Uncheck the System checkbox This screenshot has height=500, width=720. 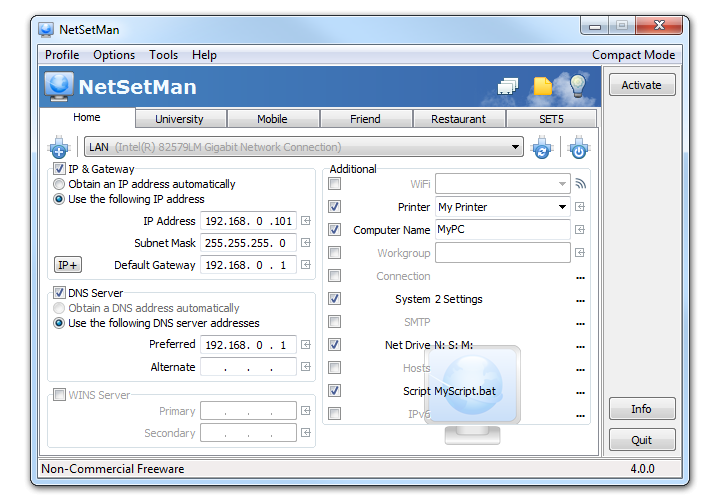point(335,298)
